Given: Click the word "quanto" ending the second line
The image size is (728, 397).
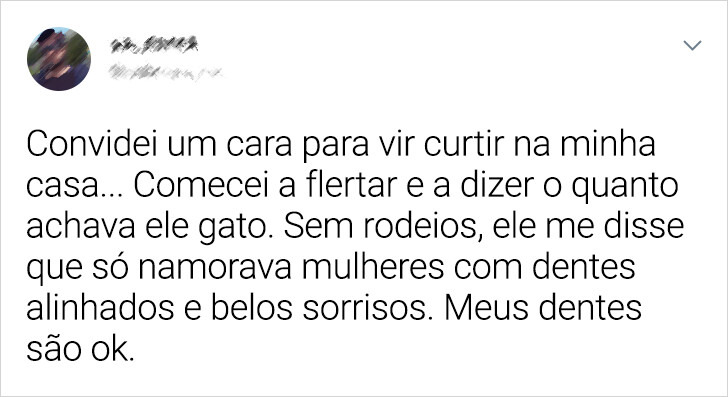Looking at the screenshot, I should [x=624, y=187].
